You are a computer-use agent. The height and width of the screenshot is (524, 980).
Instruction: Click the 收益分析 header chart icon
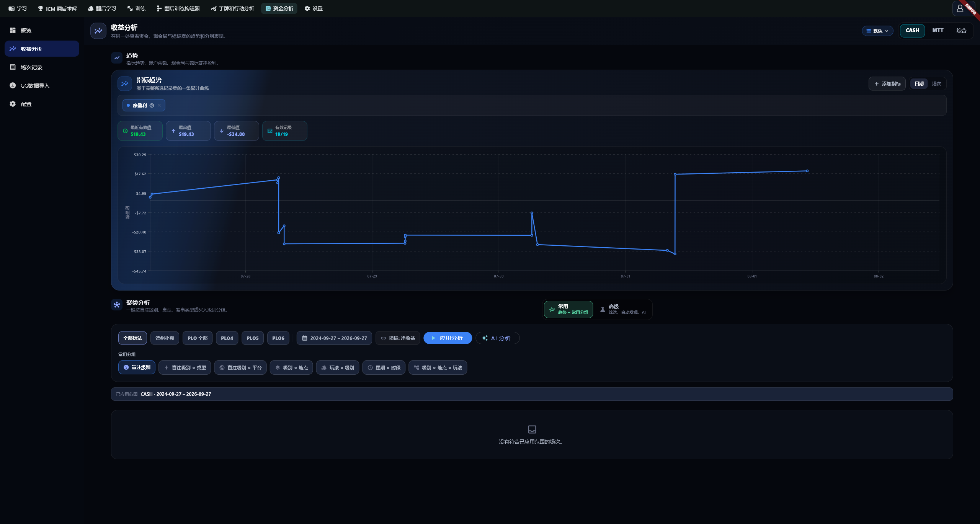pos(98,31)
